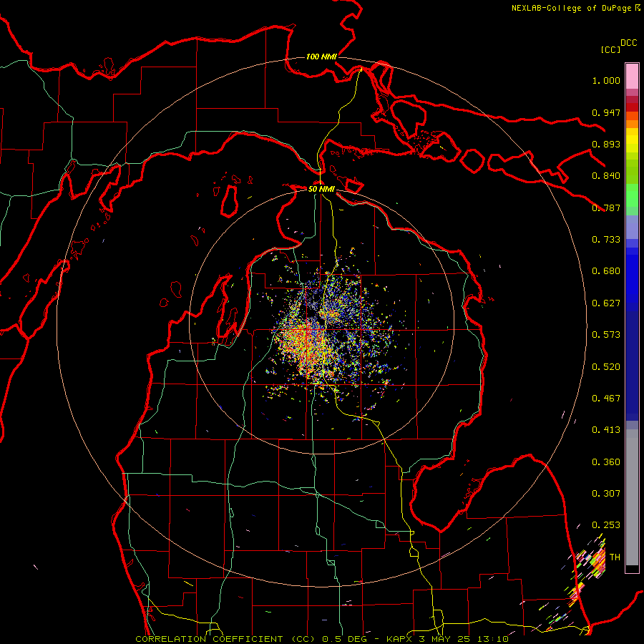Select the 0.733 scale value

tap(606, 240)
